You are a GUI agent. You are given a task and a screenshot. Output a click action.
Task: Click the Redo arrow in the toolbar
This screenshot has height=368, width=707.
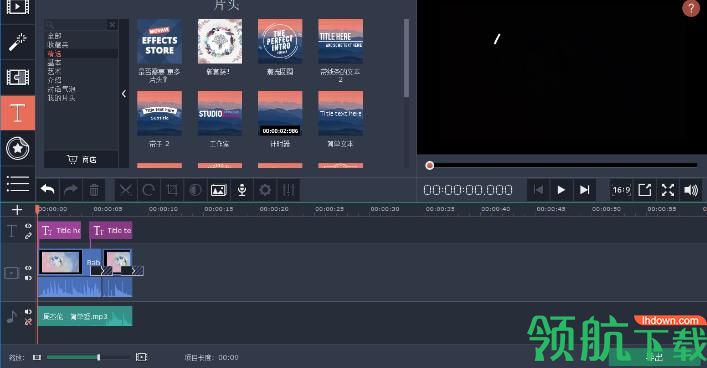click(71, 190)
